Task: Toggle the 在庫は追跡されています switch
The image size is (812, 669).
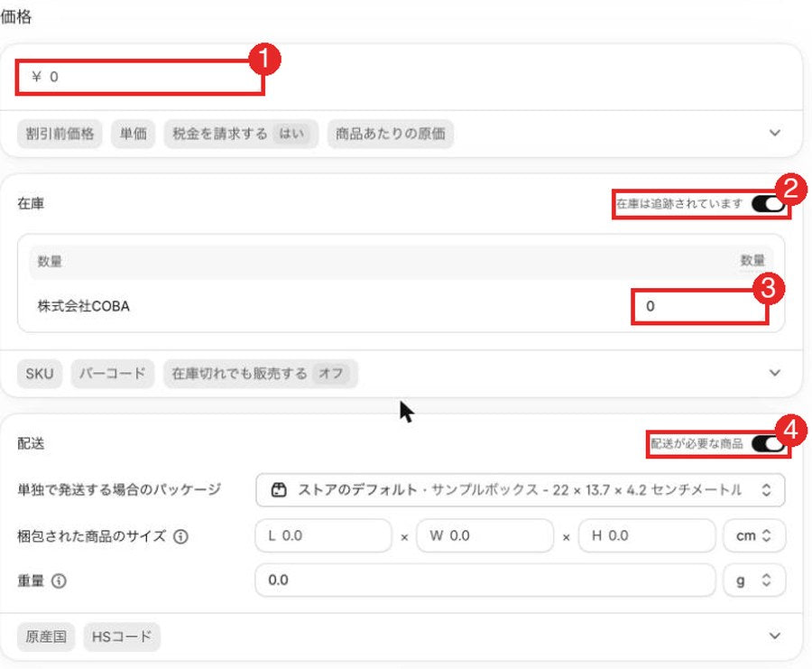Action: click(x=768, y=204)
